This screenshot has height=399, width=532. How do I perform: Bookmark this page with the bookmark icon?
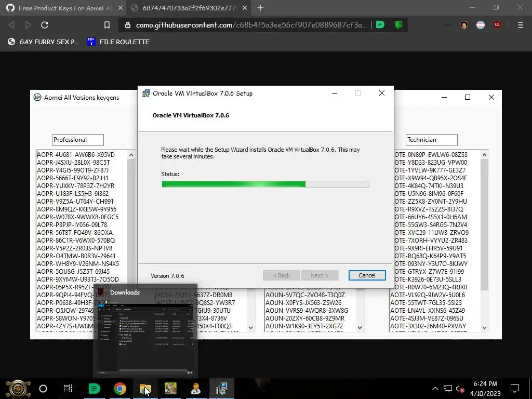(x=107, y=25)
